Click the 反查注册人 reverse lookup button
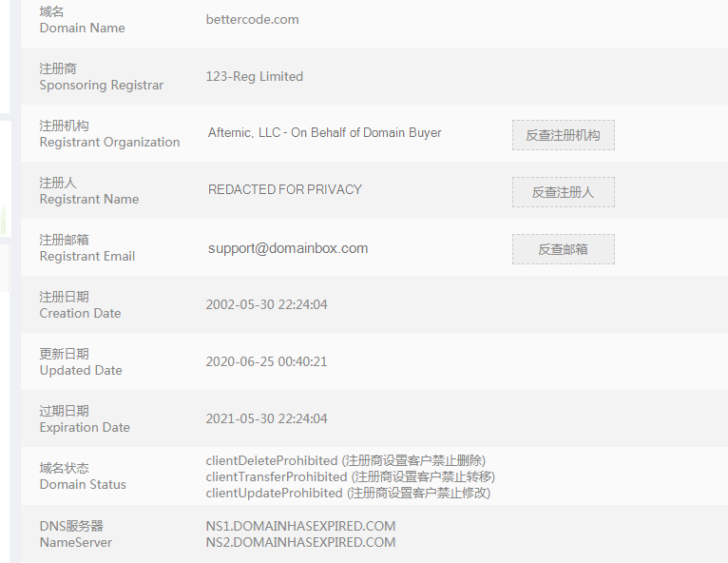 tap(563, 192)
